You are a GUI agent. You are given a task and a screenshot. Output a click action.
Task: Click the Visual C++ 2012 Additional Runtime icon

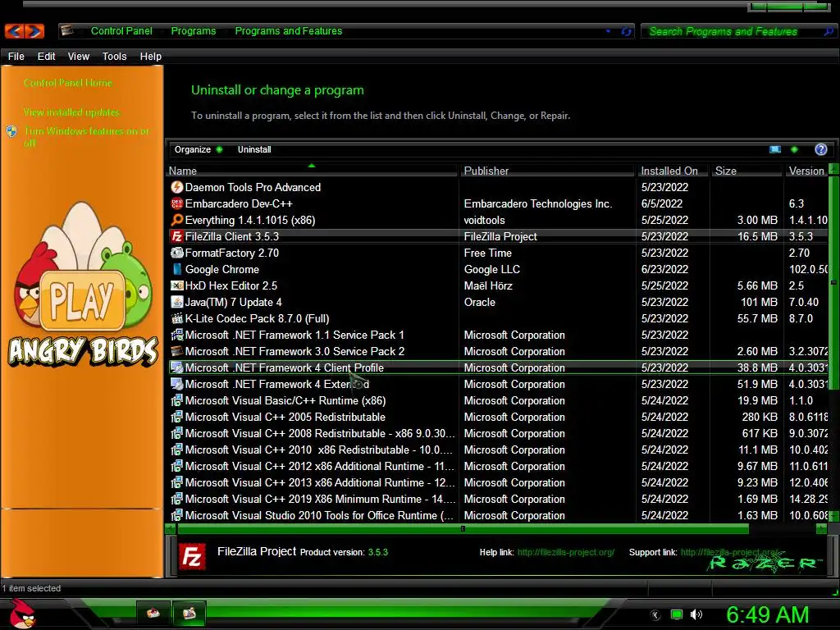177,466
